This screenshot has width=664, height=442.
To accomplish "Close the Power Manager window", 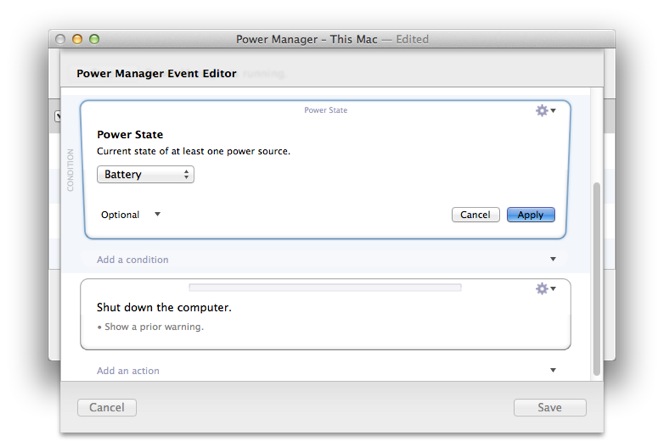I will point(60,39).
